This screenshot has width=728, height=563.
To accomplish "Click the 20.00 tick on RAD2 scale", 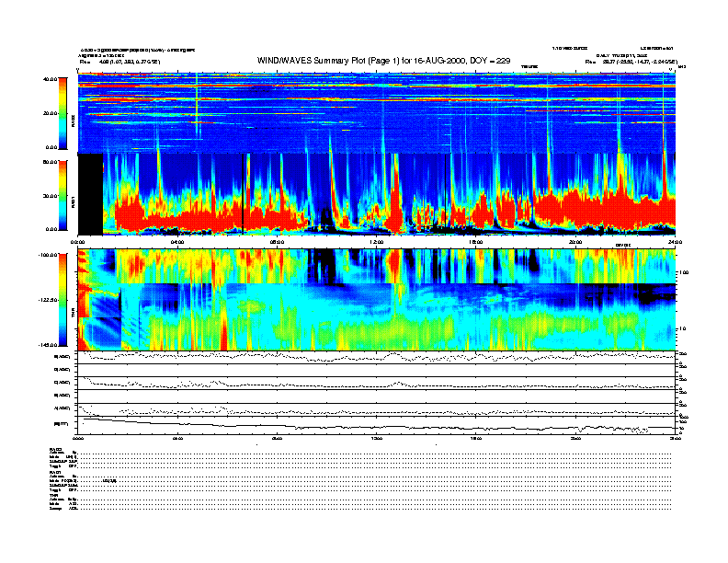I will (50, 113).
